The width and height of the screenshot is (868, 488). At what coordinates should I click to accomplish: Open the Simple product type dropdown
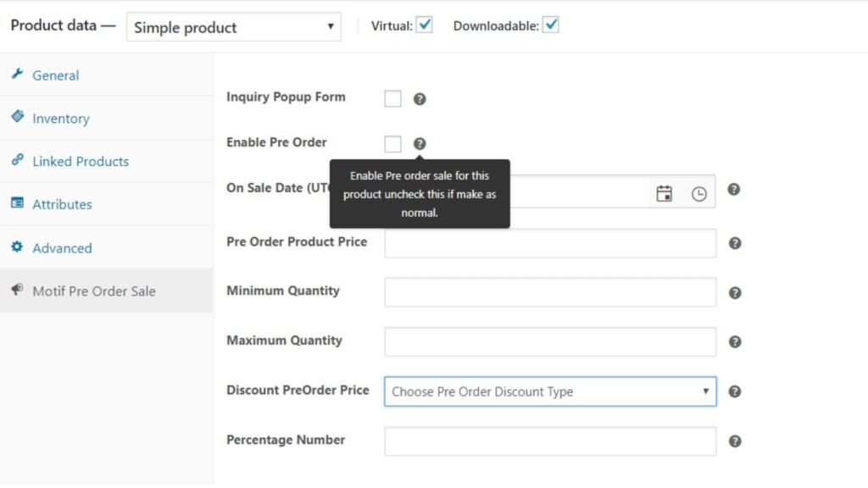233,27
